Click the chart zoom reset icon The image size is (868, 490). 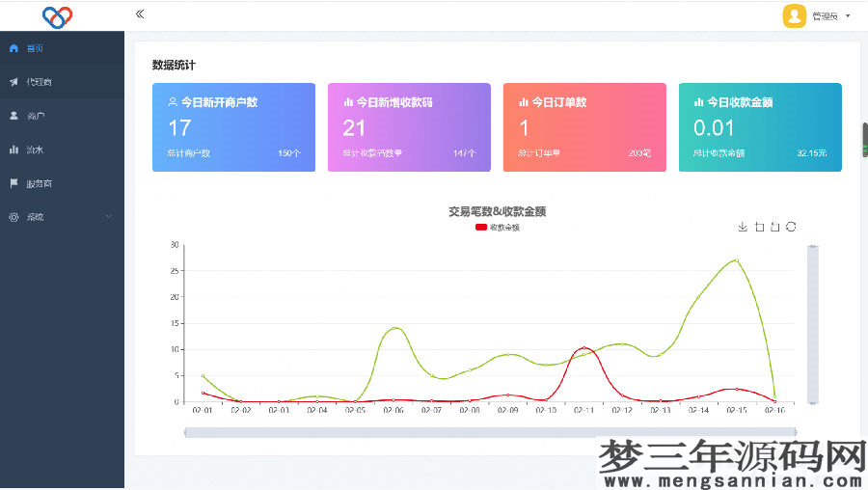coord(775,227)
